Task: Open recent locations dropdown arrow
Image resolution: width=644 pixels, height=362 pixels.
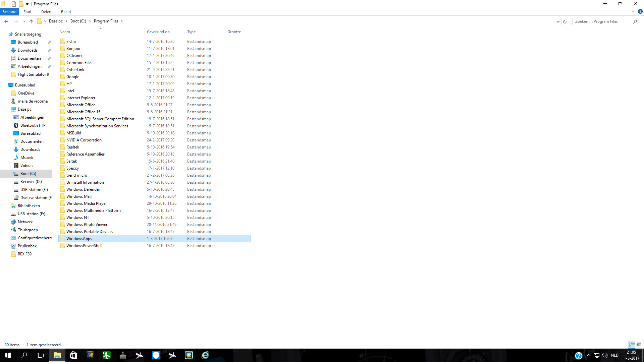Action: (24, 21)
